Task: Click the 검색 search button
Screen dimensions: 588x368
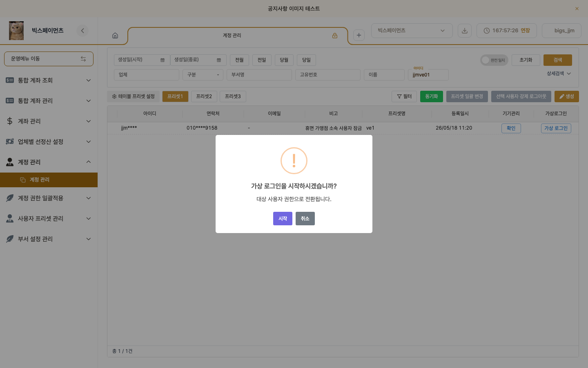Action: click(557, 60)
